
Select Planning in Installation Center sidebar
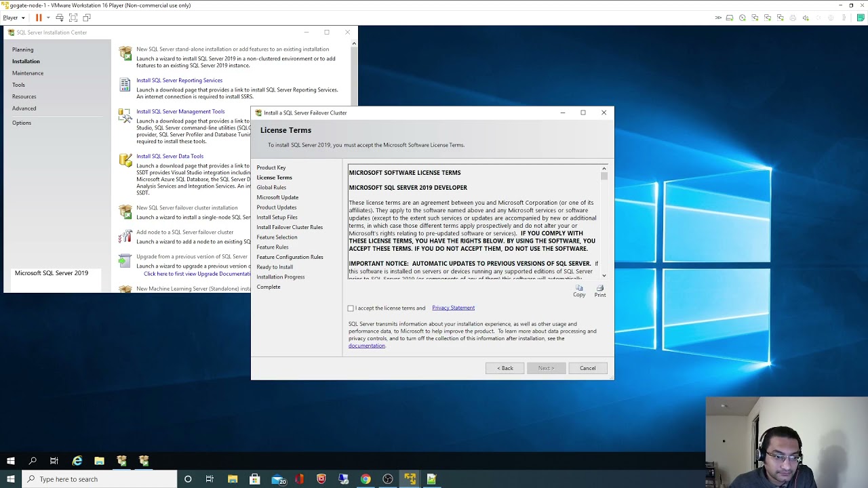point(22,49)
